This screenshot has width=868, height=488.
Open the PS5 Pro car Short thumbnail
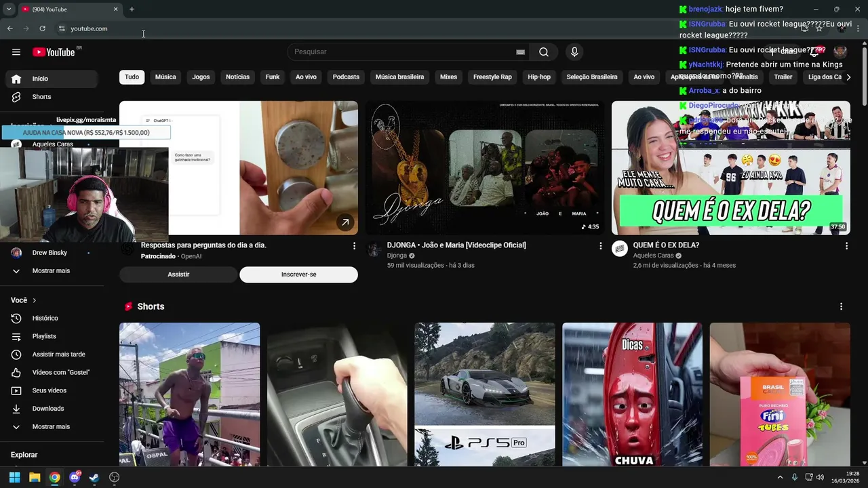485,394
